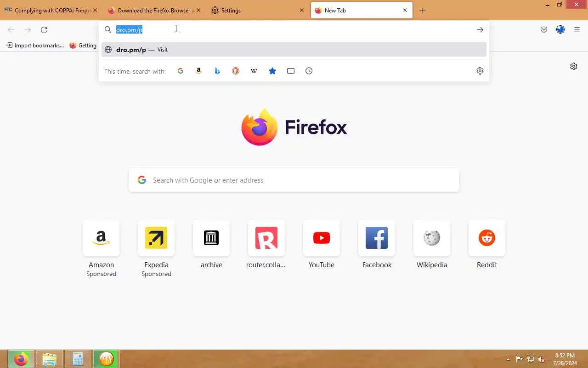Open the application hamburger menu

(577, 29)
